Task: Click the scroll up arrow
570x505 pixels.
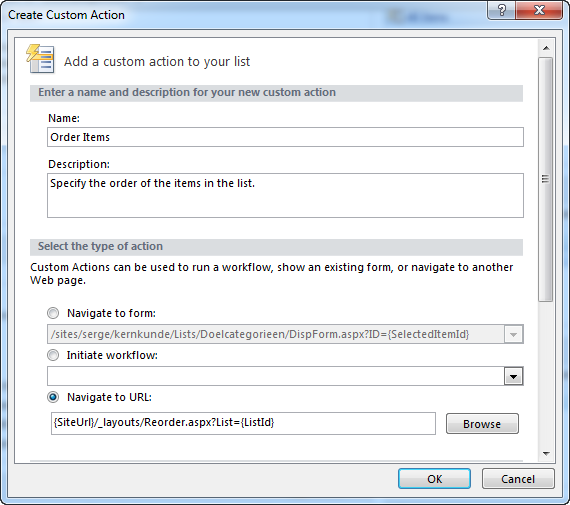Action: tap(546, 48)
